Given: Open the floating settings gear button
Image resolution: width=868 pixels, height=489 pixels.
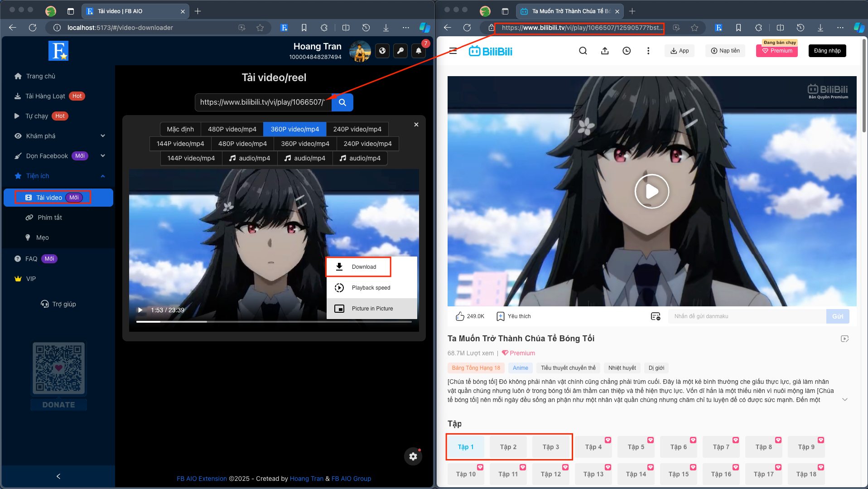Looking at the screenshot, I should pos(413,456).
